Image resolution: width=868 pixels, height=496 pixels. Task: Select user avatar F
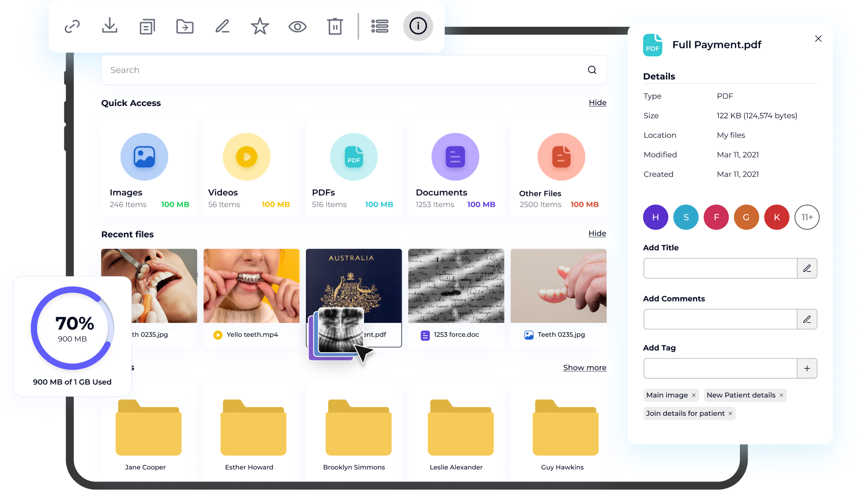(716, 217)
